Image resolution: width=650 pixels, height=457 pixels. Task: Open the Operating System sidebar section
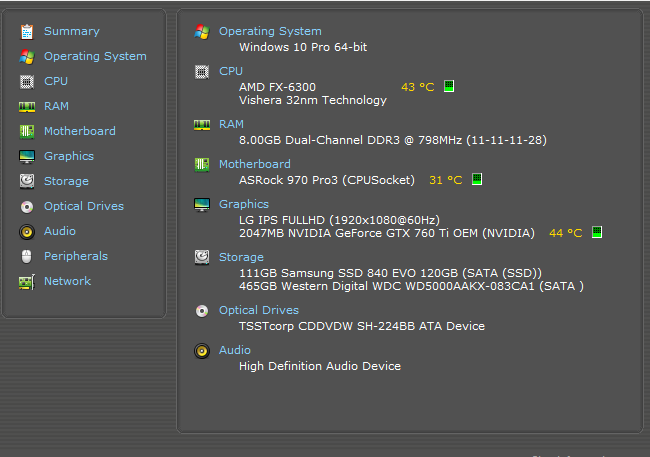coord(95,56)
